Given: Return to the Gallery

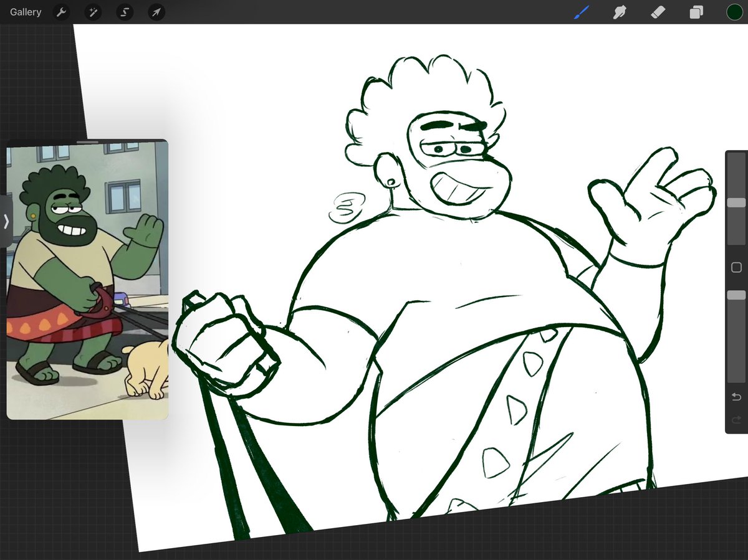Looking at the screenshot, I should click(x=26, y=12).
